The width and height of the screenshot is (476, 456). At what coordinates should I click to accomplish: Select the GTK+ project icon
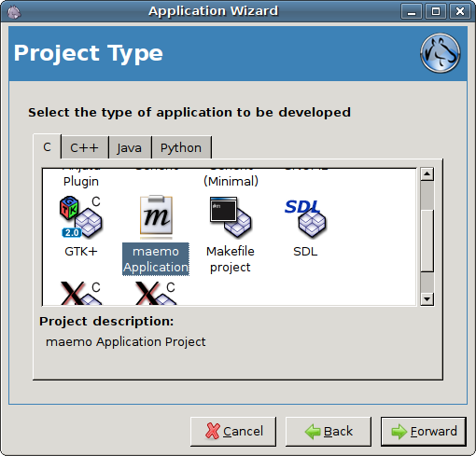pyautogui.click(x=81, y=217)
